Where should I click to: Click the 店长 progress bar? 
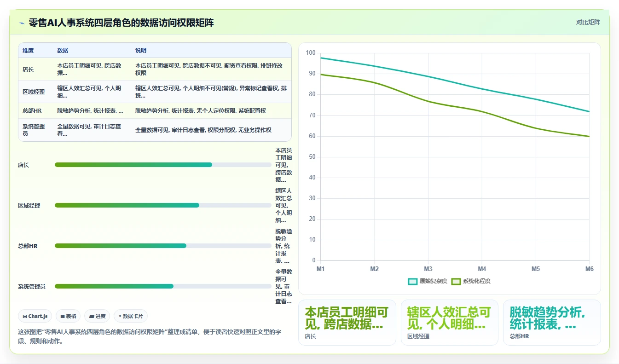click(163, 165)
